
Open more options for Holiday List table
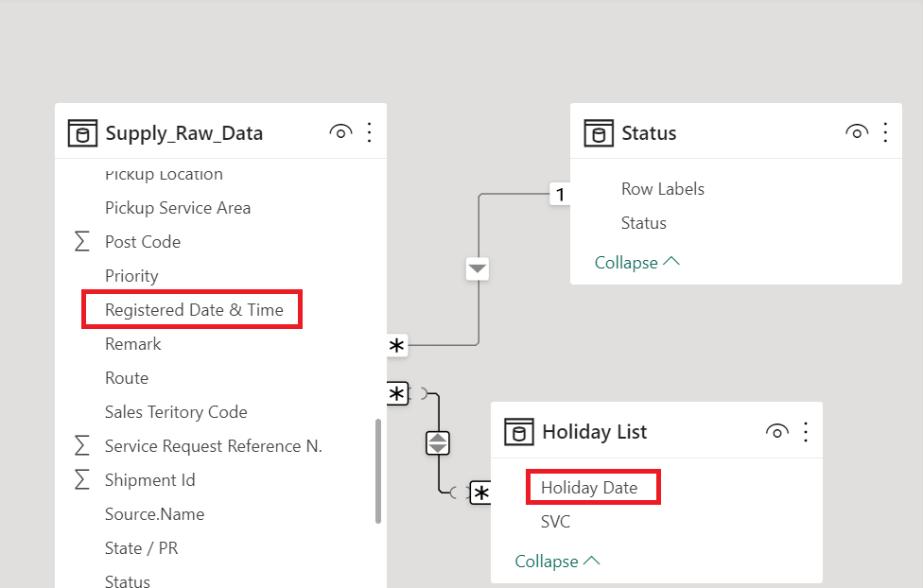tap(806, 431)
